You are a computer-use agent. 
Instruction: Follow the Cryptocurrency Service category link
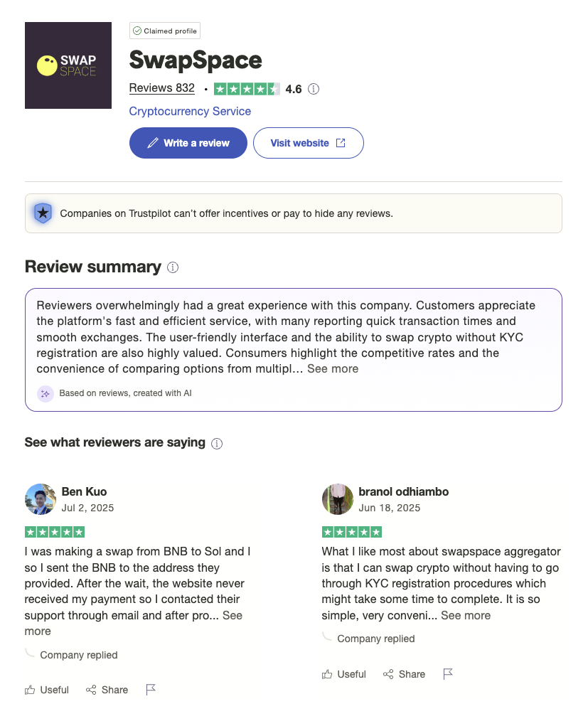click(190, 111)
